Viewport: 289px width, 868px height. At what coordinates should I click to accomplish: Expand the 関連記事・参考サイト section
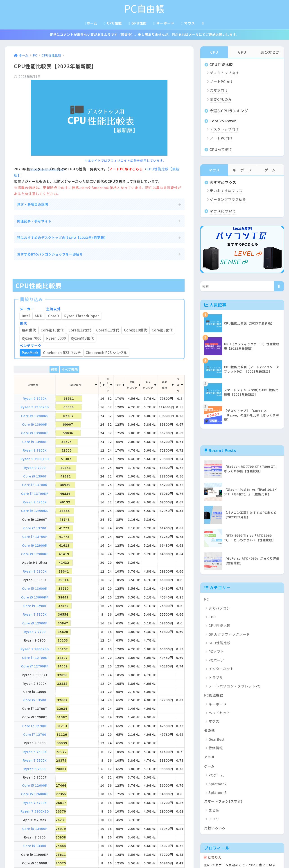[99, 221]
